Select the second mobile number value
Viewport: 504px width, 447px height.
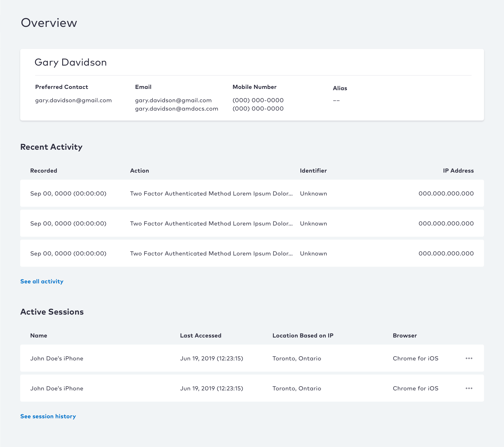[258, 109]
